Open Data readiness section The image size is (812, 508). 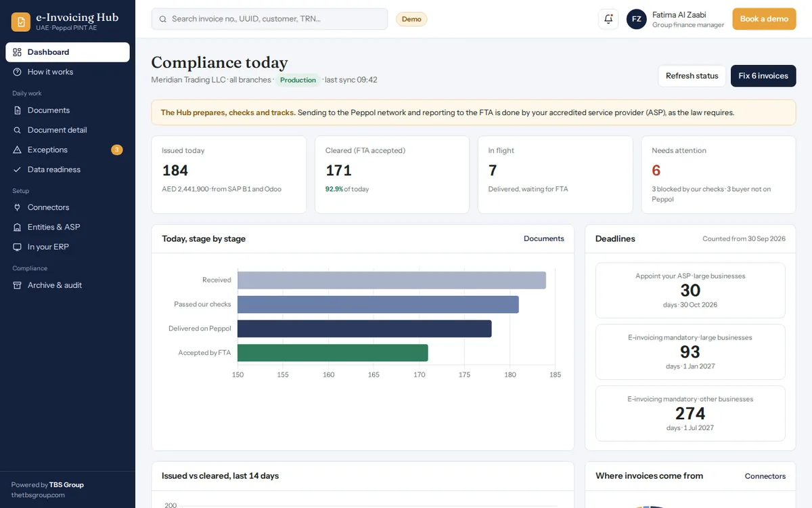tap(68, 169)
